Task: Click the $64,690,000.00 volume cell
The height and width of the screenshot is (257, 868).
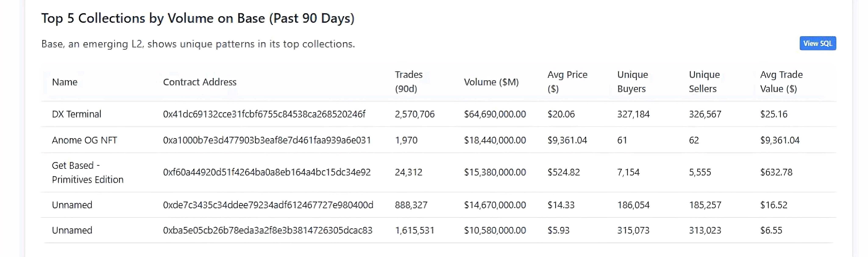Action: pos(495,114)
